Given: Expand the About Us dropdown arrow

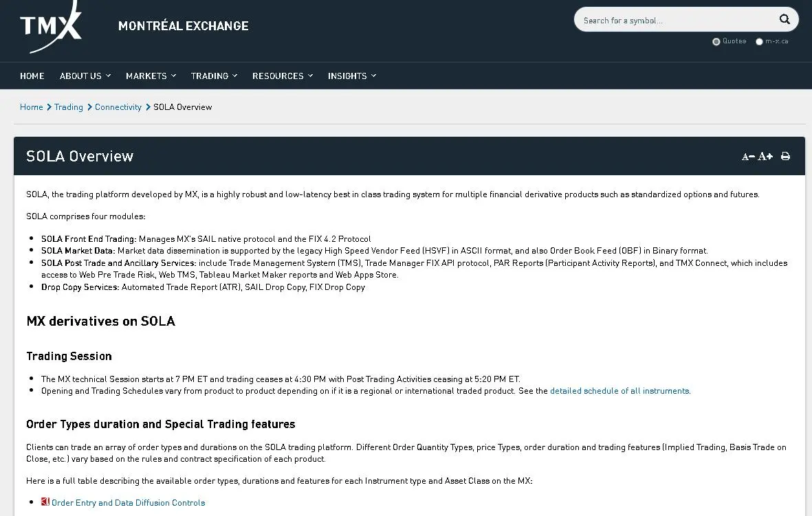Looking at the screenshot, I should point(108,76).
